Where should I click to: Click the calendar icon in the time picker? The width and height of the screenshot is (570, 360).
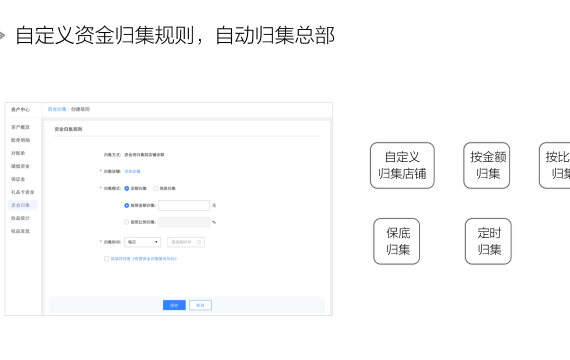pos(199,242)
